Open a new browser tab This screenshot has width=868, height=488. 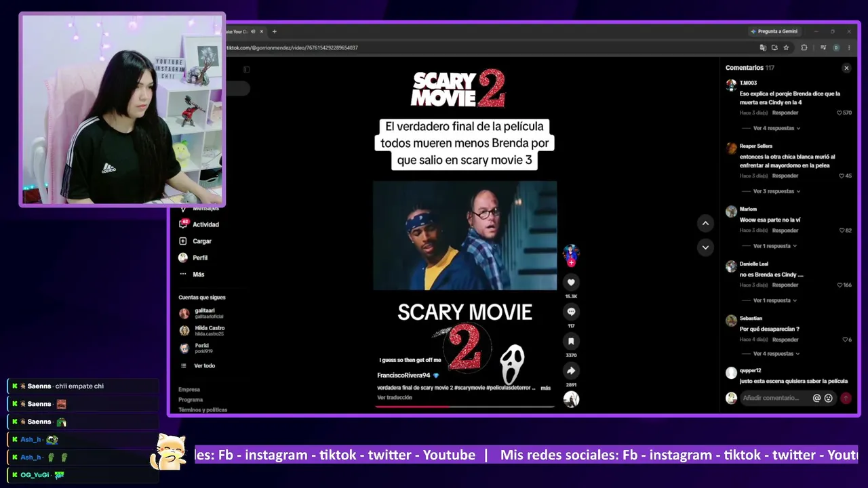274,31
